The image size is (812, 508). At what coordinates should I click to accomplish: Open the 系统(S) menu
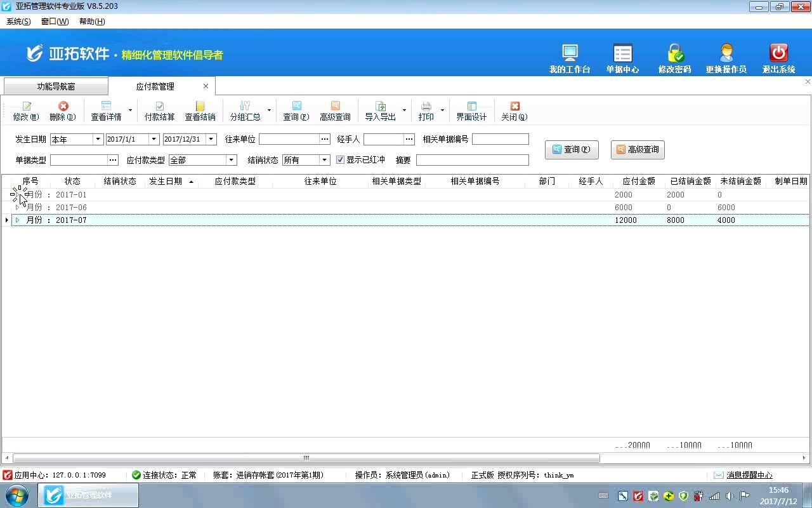click(x=18, y=21)
